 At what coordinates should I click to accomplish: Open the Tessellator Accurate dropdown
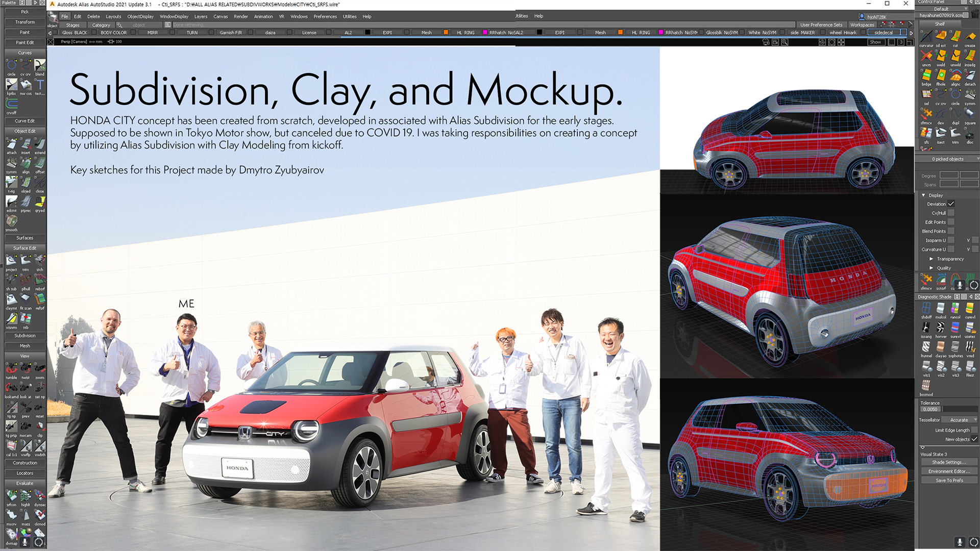point(961,420)
